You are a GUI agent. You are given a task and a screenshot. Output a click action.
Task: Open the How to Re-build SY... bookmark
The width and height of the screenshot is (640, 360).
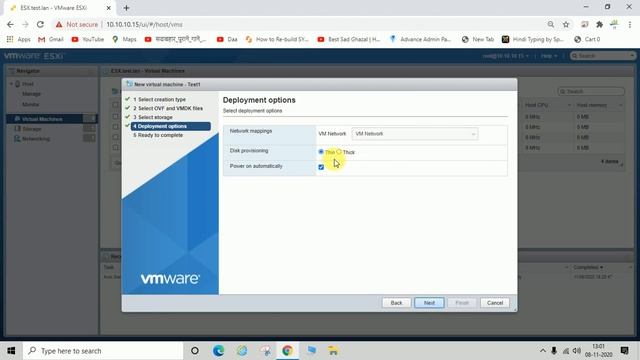click(277, 39)
